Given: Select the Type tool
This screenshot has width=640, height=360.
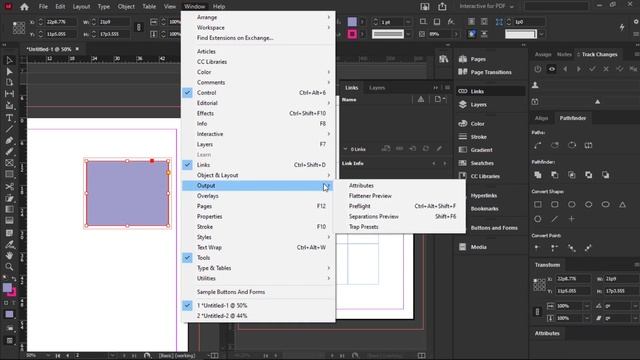Looking at the screenshot, I should pos(9,118).
